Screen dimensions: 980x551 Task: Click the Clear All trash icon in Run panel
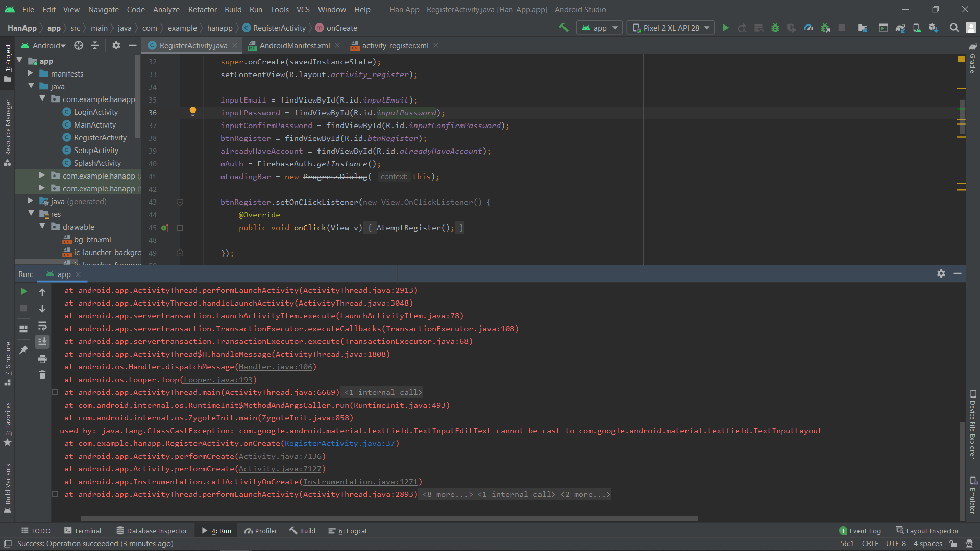[x=42, y=375]
